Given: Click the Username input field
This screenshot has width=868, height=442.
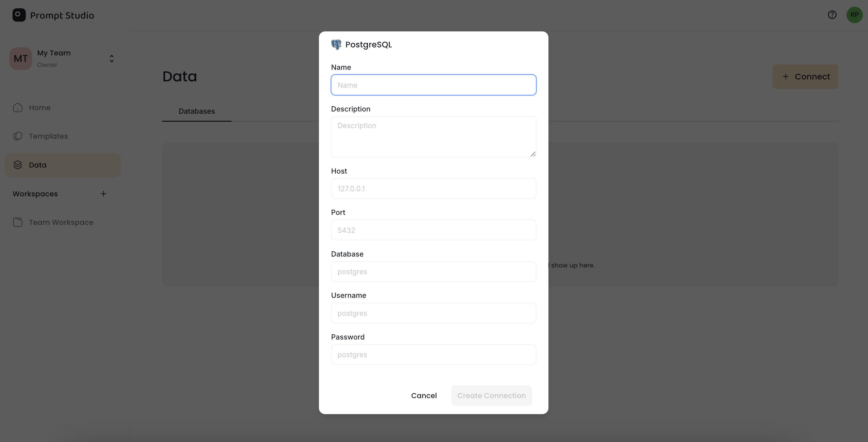Looking at the screenshot, I should 433,313.
